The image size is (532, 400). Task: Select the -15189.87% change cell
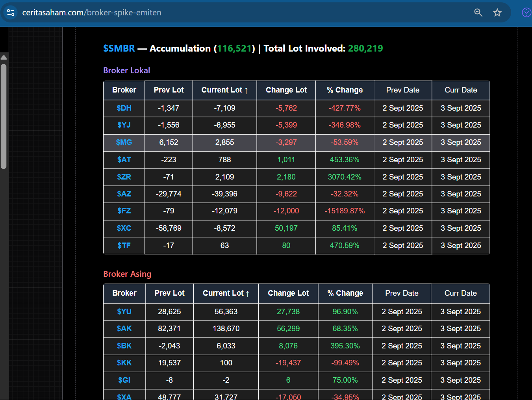coord(345,211)
